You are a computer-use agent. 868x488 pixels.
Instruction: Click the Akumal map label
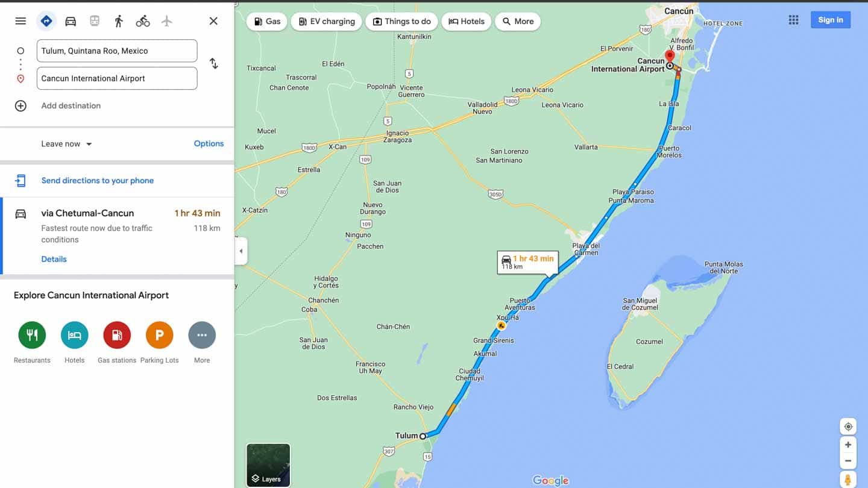coord(485,354)
